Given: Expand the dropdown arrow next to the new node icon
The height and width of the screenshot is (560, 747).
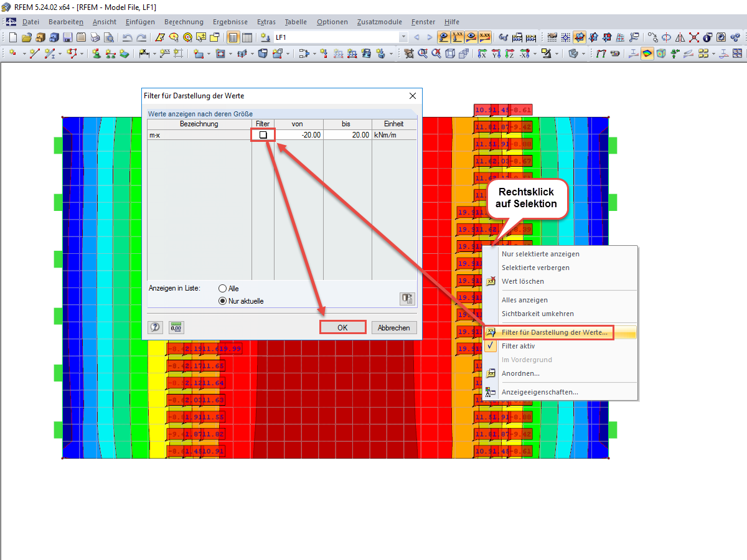Looking at the screenshot, I should point(24,54).
